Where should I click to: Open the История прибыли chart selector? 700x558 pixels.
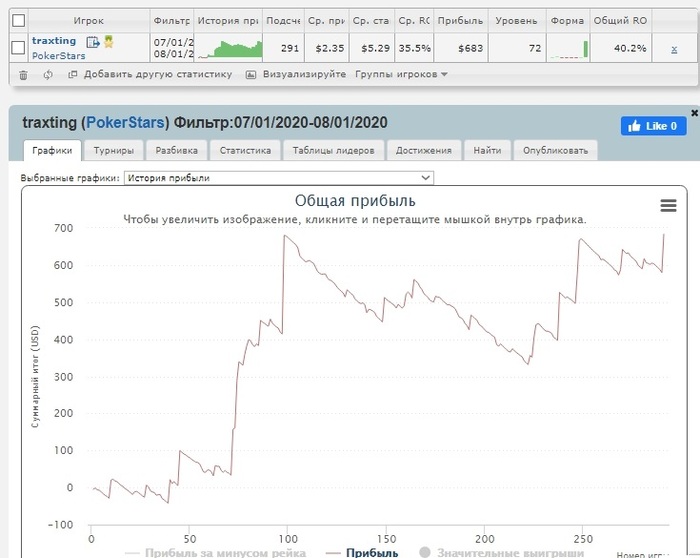[279, 178]
